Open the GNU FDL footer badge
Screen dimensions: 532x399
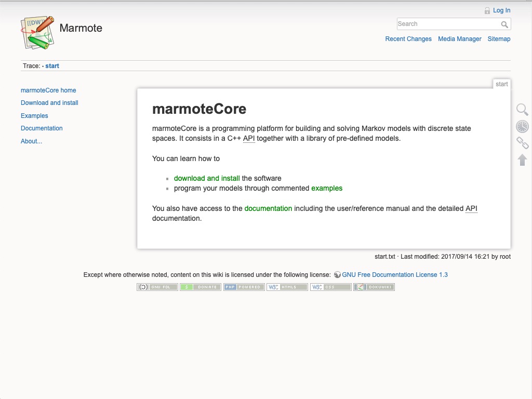click(157, 286)
